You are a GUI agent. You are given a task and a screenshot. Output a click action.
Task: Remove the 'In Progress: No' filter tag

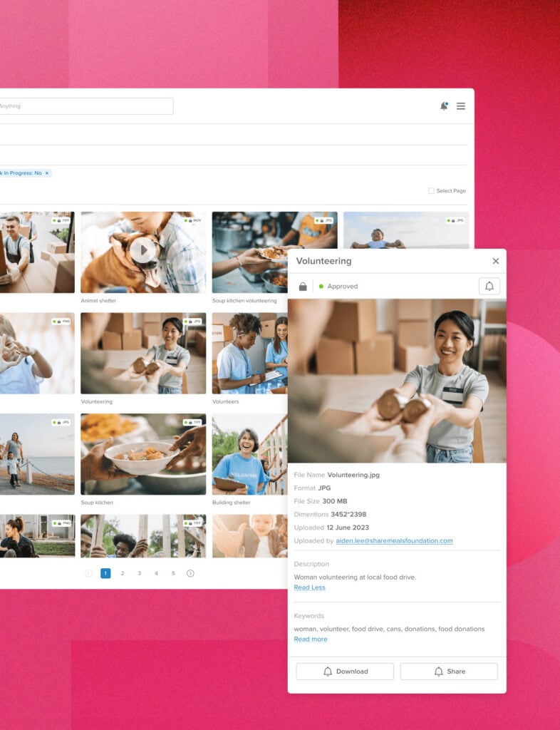click(47, 173)
